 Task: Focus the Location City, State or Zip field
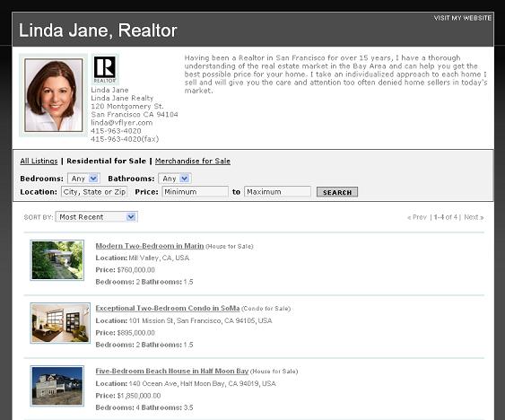94,192
